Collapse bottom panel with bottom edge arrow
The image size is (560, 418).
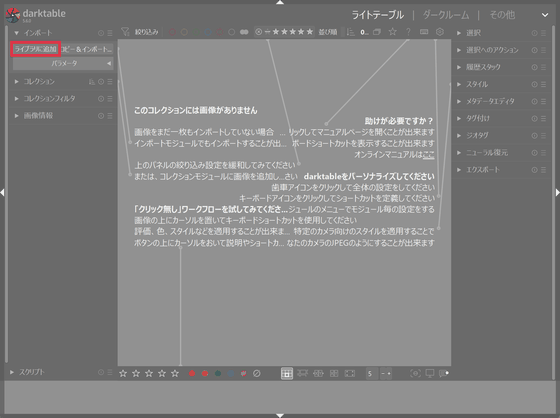(x=280, y=415)
